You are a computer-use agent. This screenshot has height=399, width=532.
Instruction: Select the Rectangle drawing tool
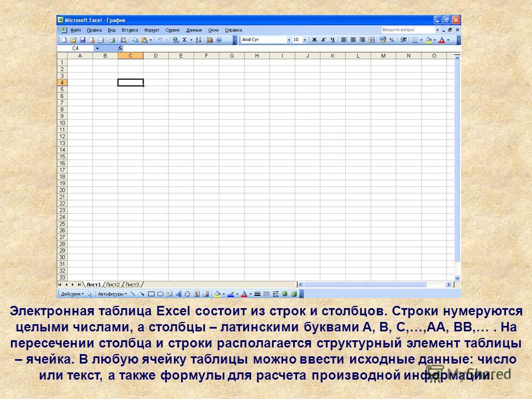point(151,294)
